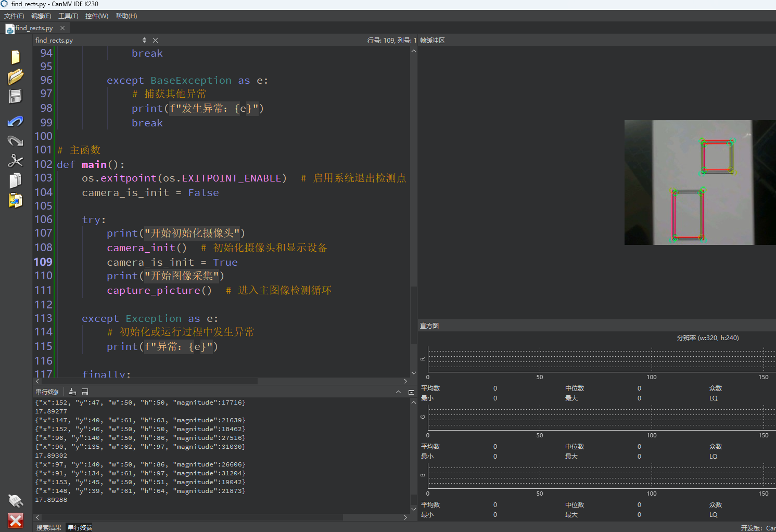Stop the running script with red X
Viewport: 776px width, 532px height.
tap(16, 520)
